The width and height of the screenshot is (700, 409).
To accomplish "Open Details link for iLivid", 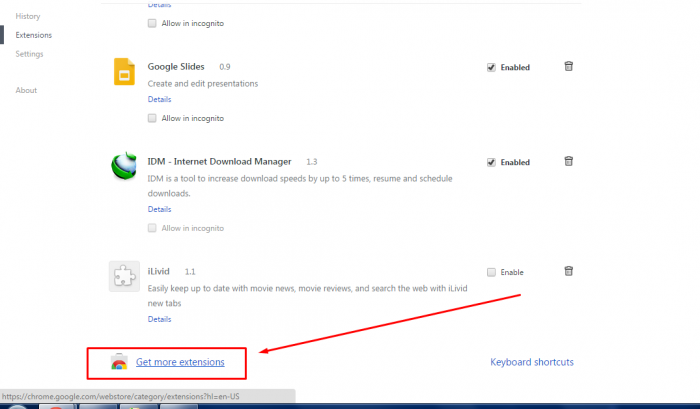I will pyautogui.click(x=159, y=319).
